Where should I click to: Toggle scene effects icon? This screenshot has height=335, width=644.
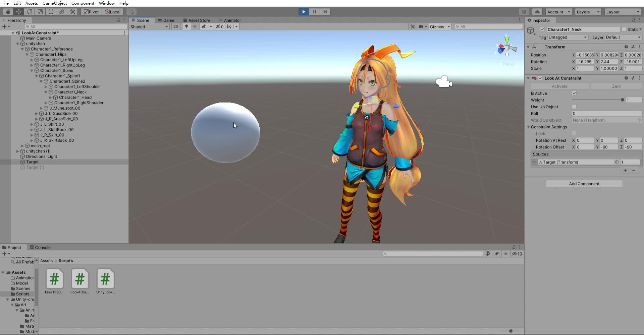click(x=203, y=27)
